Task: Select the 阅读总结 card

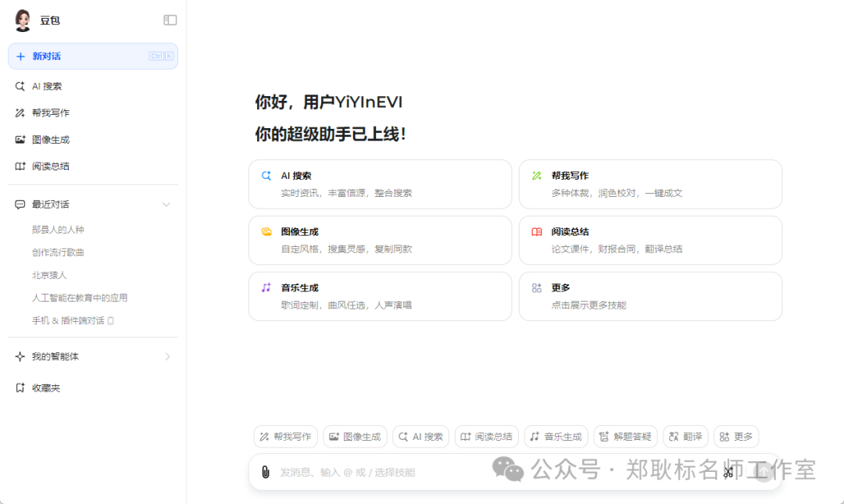Action: click(x=650, y=240)
